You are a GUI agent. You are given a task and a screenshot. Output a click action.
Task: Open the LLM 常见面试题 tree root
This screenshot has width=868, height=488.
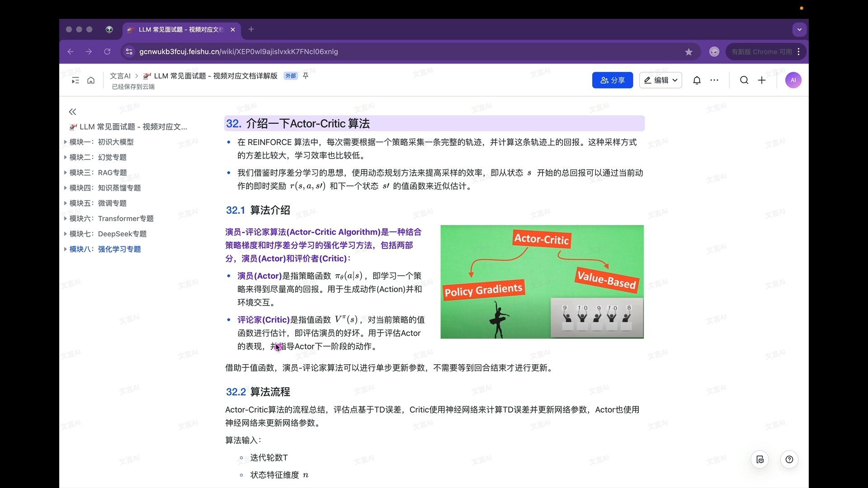coord(129,127)
